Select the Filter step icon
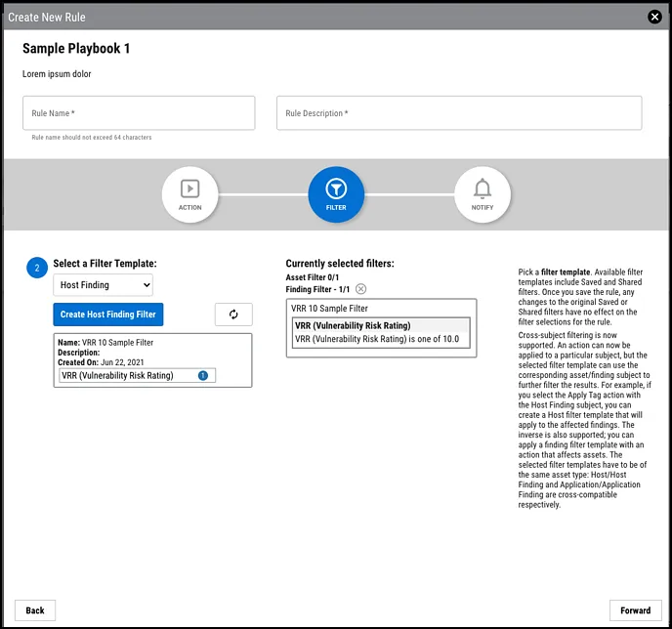Viewport: 672px width, 629px height. click(336, 194)
